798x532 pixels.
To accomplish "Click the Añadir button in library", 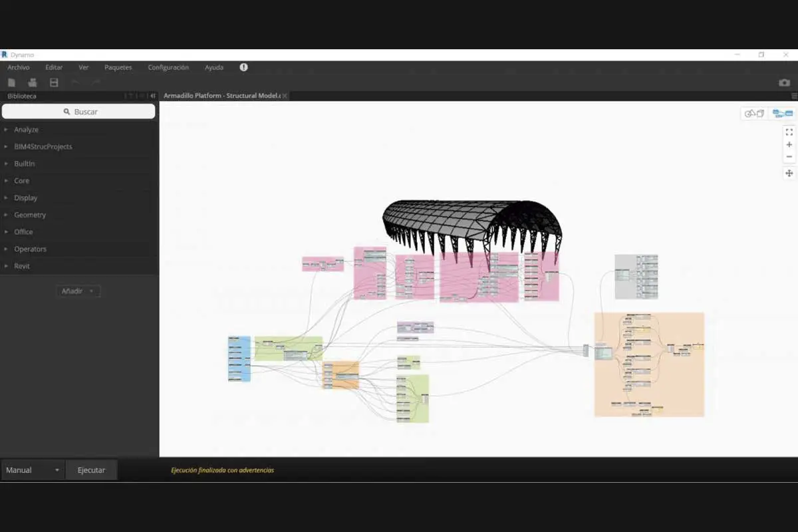I will coord(78,291).
